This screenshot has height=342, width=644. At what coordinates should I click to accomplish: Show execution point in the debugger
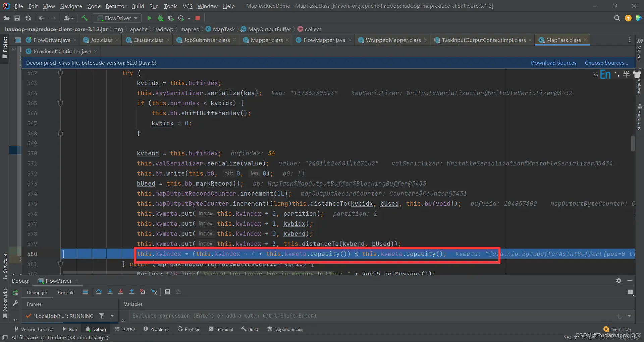pyautogui.click(x=85, y=292)
